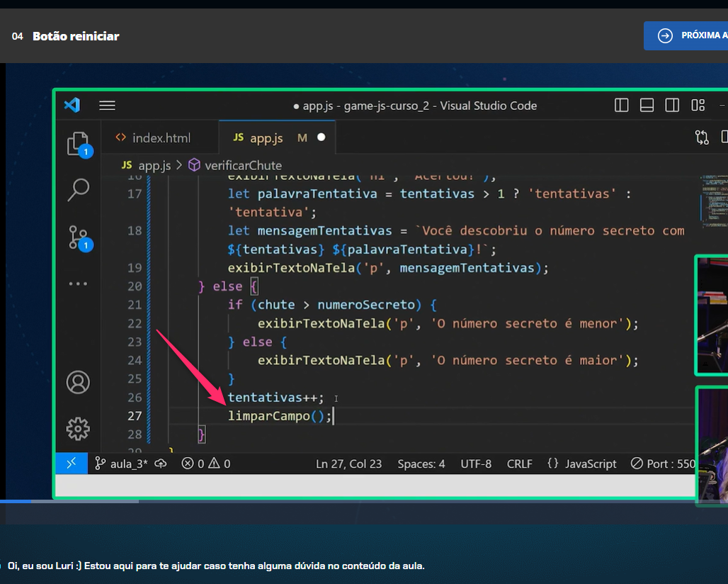Image resolution: width=728 pixels, height=584 pixels.
Task: Expand the verificarChute breadcrumb
Action: [x=242, y=165]
